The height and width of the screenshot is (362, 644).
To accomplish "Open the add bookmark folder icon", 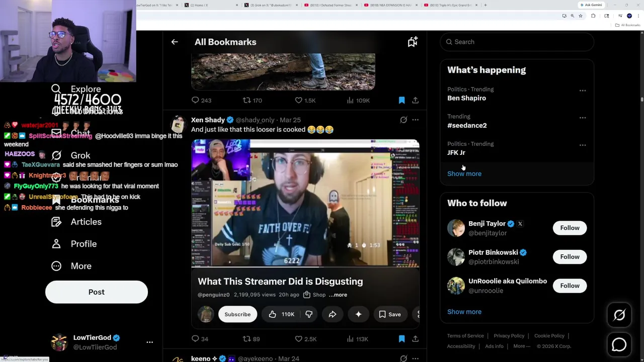I will [413, 42].
